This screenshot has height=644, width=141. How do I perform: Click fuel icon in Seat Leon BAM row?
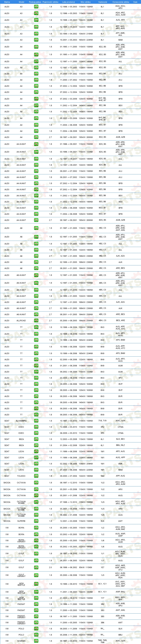coord(36,470)
